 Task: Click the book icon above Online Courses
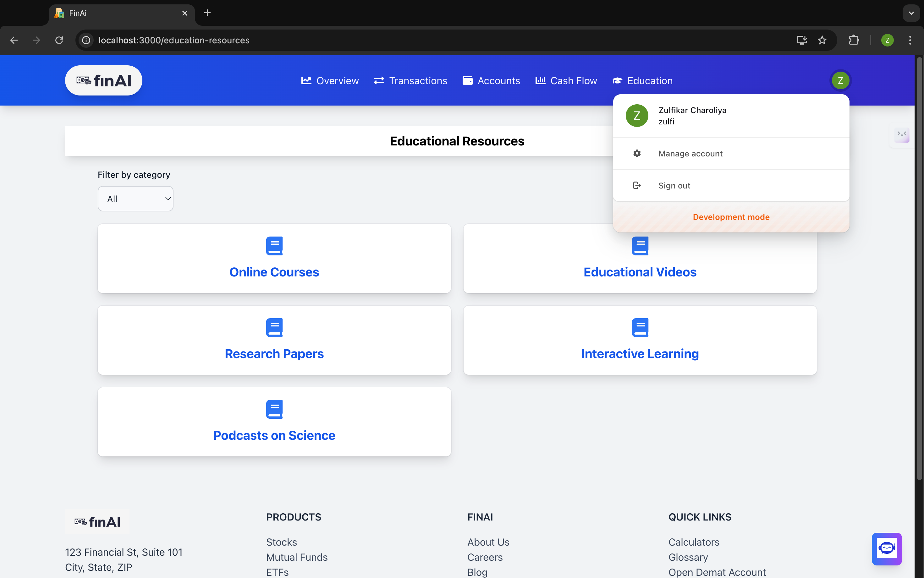coord(274,246)
